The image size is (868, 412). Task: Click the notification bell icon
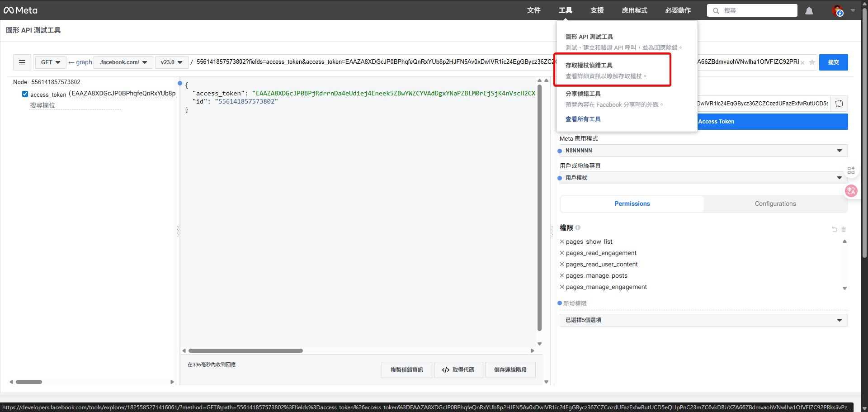(x=809, y=10)
